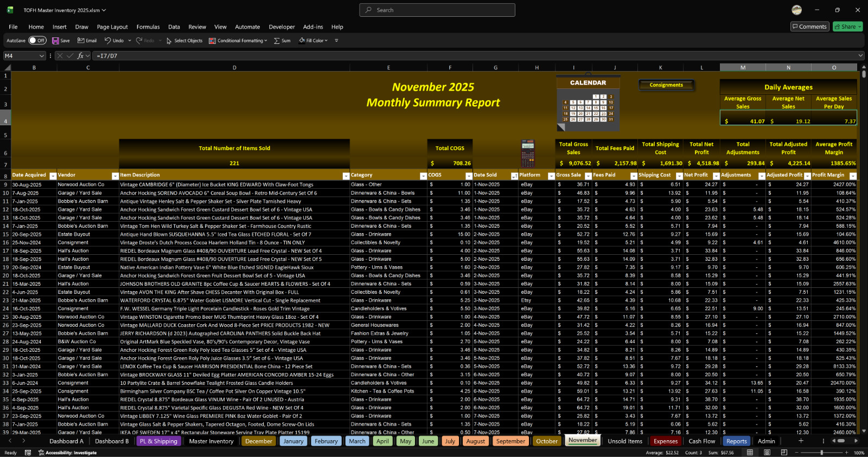The height and width of the screenshot is (457, 868).
Task: Click the user account avatar
Action: pyautogui.click(x=797, y=10)
